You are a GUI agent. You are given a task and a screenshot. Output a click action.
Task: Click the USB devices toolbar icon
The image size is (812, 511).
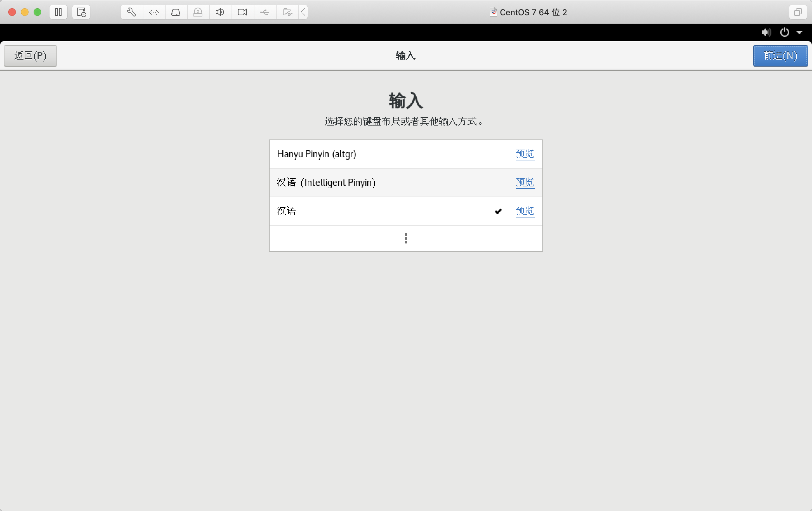(x=264, y=12)
